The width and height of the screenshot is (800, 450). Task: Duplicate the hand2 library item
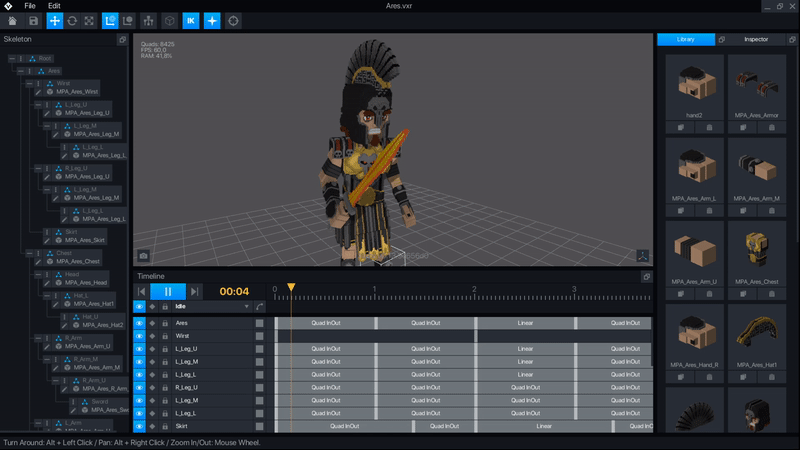pyautogui.click(x=681, y=128)
